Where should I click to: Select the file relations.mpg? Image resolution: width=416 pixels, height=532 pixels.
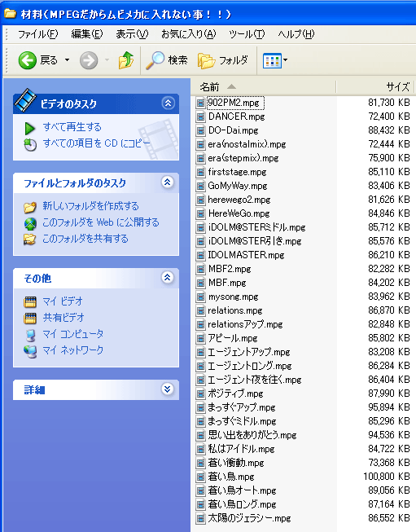[235, 310]
